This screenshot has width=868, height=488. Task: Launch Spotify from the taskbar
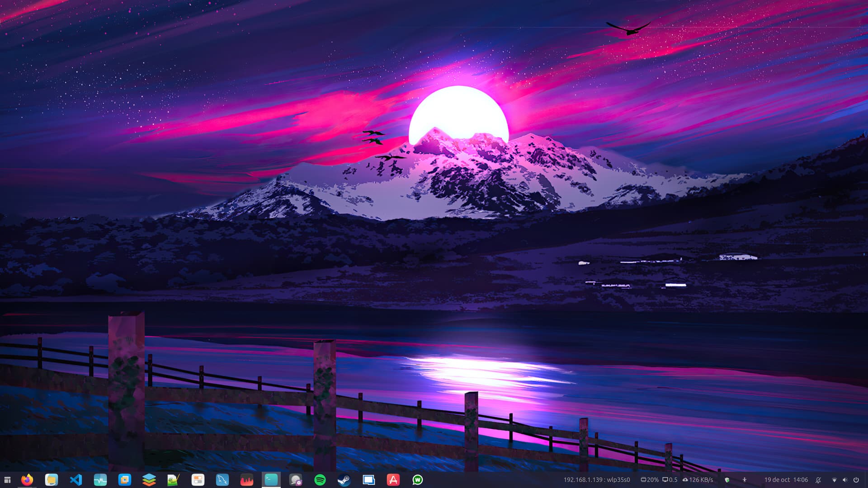pyautogui.click(x=320, y=480)
